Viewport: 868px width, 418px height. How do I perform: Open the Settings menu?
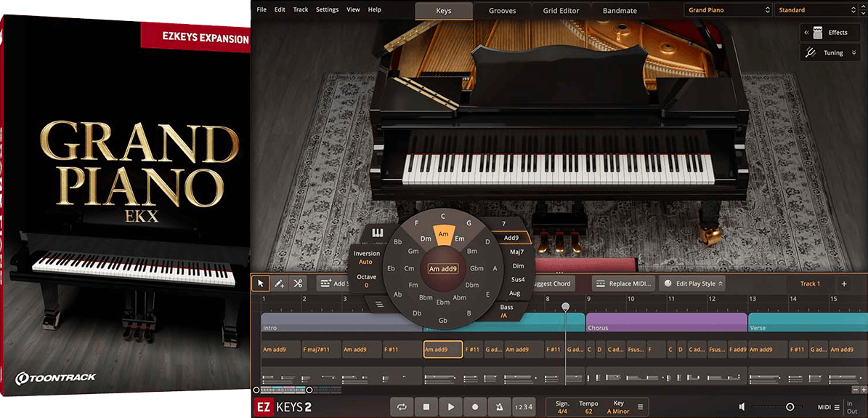(x=327, y=9)
